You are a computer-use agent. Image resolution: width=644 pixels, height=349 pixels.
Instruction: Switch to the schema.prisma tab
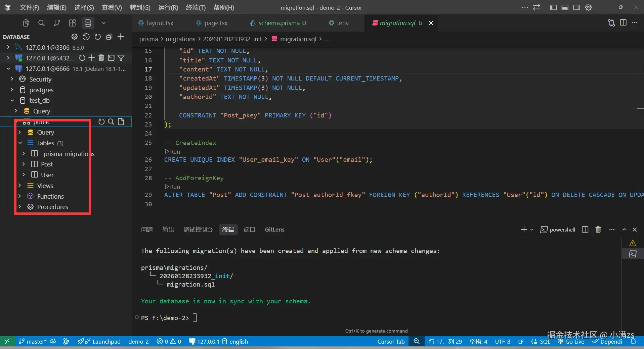(278, 23)
